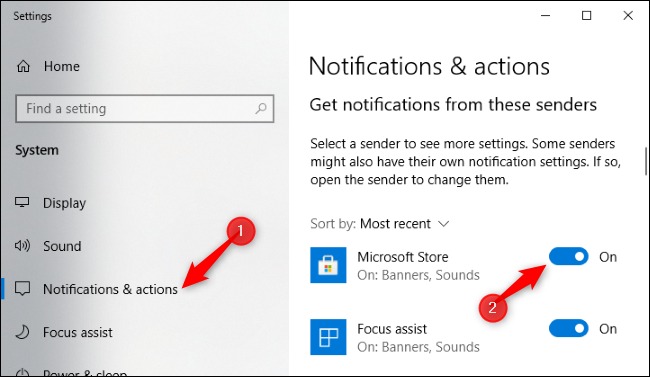Open the Sort by Most recent dropdown
This screenshot has height=377, width=650.
pos(379,224)
